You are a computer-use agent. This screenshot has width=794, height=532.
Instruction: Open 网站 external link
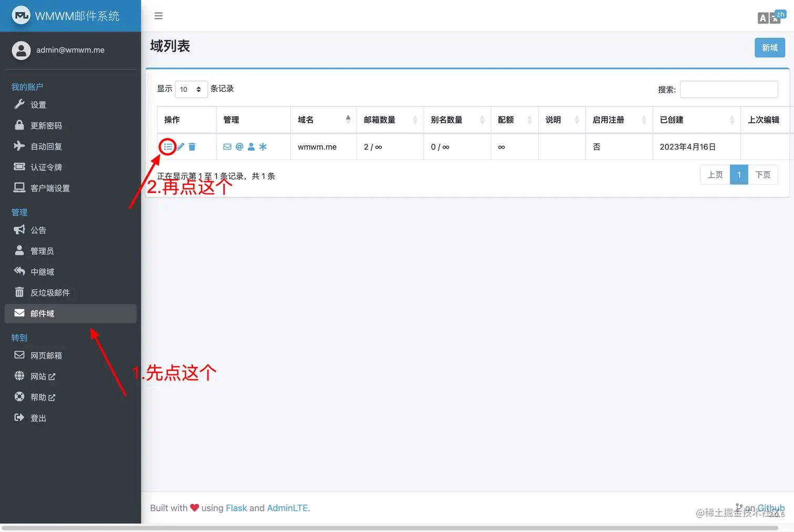(70, 376)
